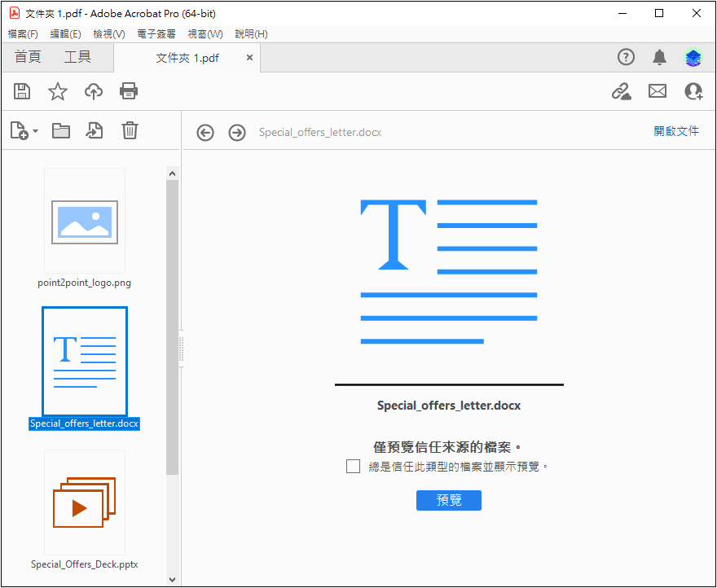This screenshot has height=588, width=717.
Task: Add a folder to the portfolio
Action: click(x=61, y=131)
